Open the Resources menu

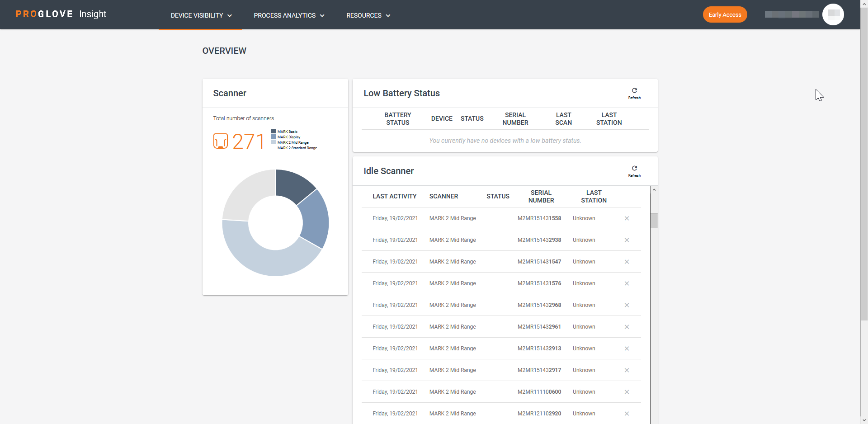pyautogui.click(x=368, y=15)
